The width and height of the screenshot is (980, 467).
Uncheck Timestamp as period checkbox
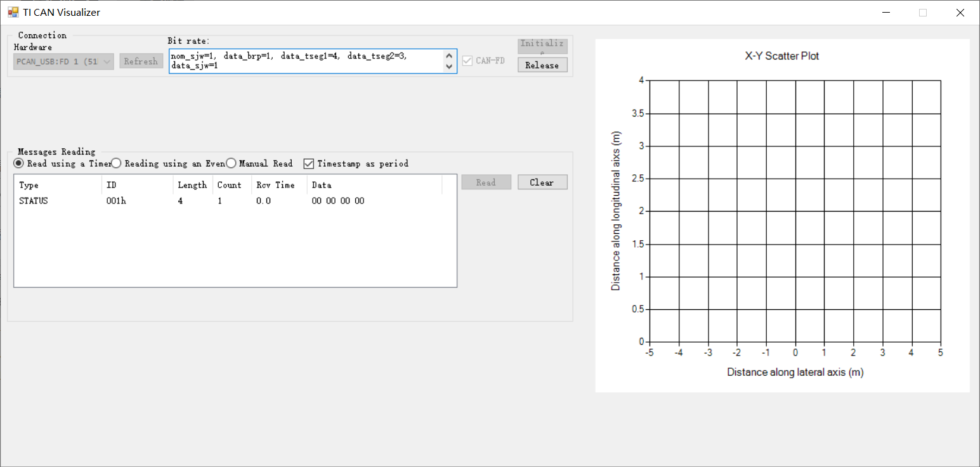pos(309,163)
